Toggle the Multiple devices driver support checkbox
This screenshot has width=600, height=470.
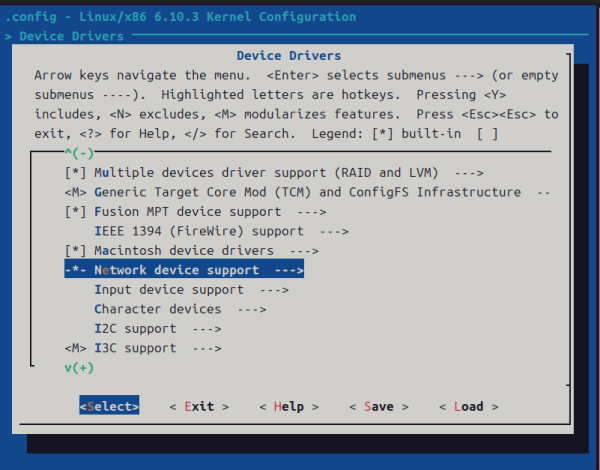click(x=75, y=173)
